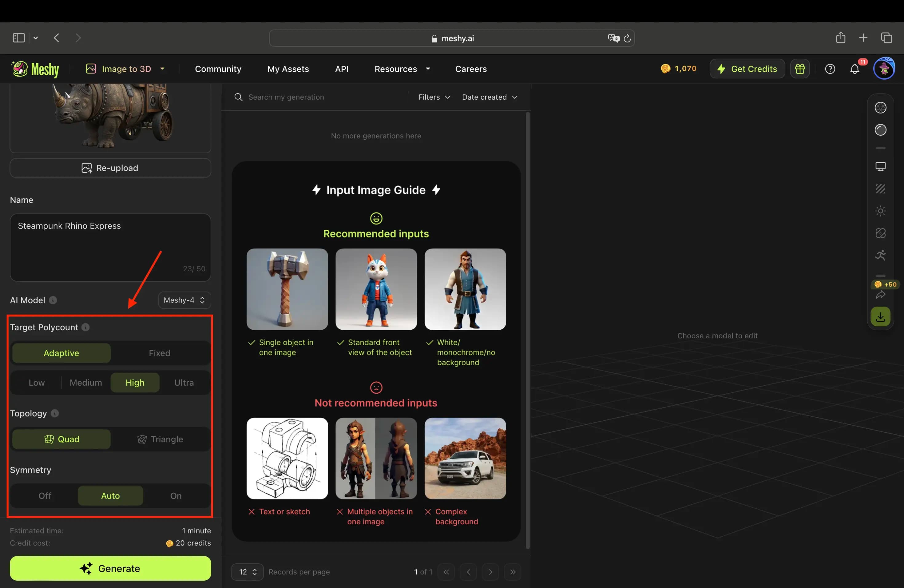Image resolution: width=904 pixels, height=588 pixels.
Task: Click the Generate button
Action: pos(110,568)
